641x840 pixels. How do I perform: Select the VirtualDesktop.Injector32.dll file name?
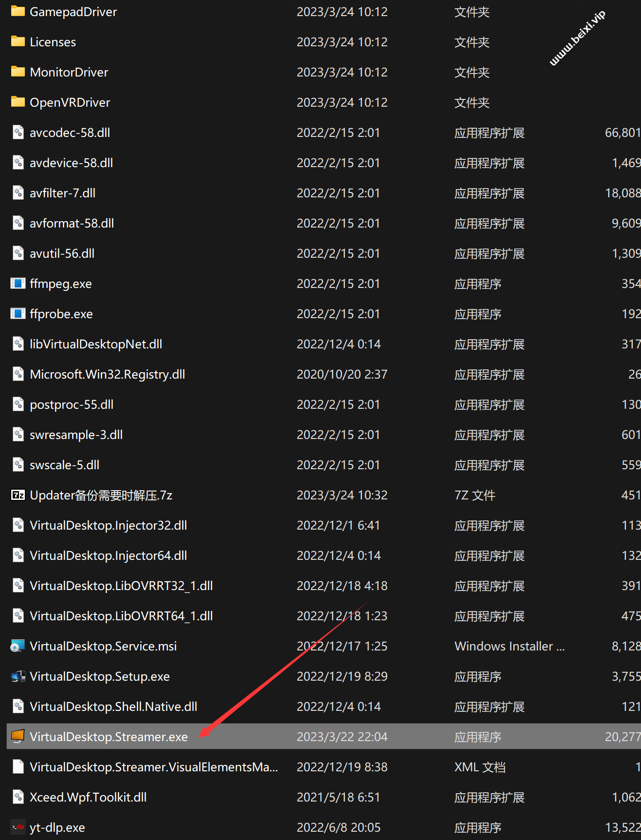tap(108, 525)
